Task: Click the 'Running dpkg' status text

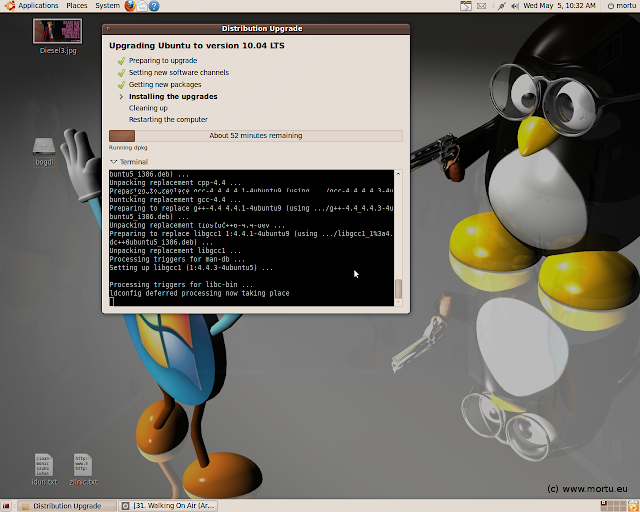Action: coord(128,147)
